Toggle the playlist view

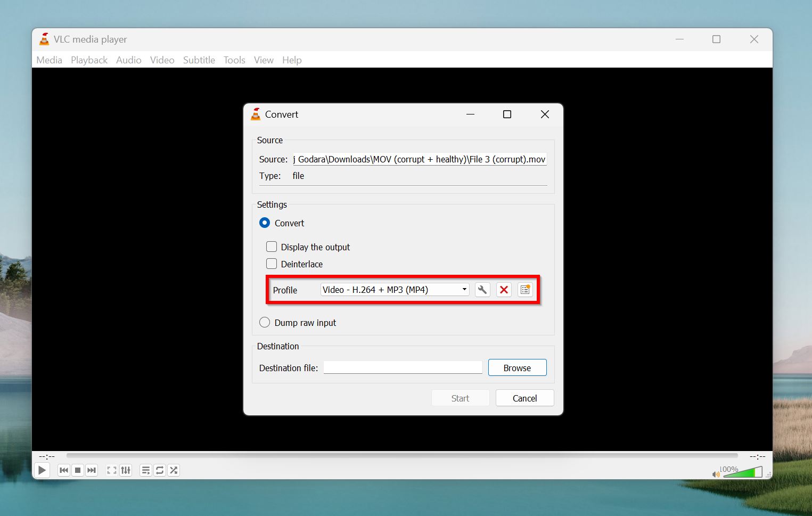146,470
